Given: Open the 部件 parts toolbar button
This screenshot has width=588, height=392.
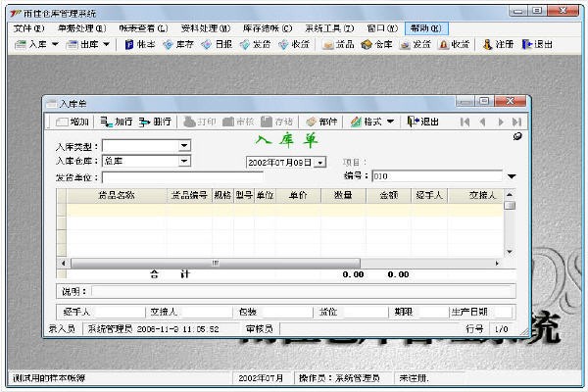Looking at the screenshot, I should click(x=321, y=122).
